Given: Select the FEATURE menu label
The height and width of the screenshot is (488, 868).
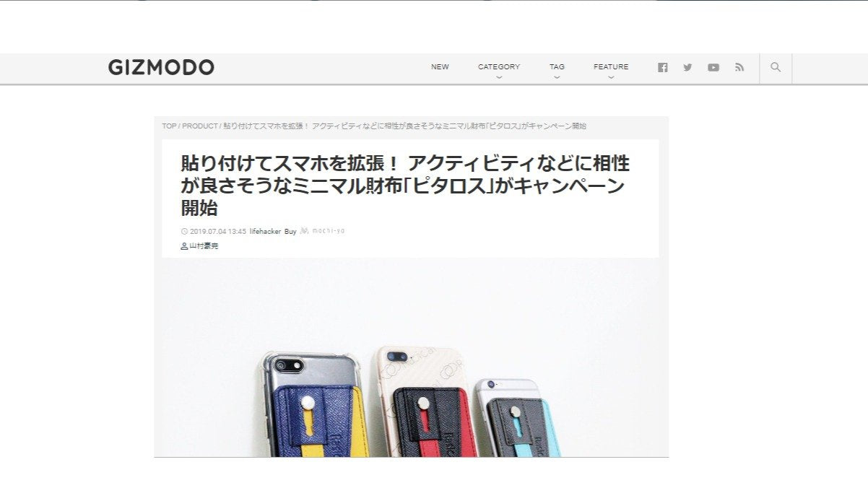Looking at the screenshot, I should (x=611, y=66).
